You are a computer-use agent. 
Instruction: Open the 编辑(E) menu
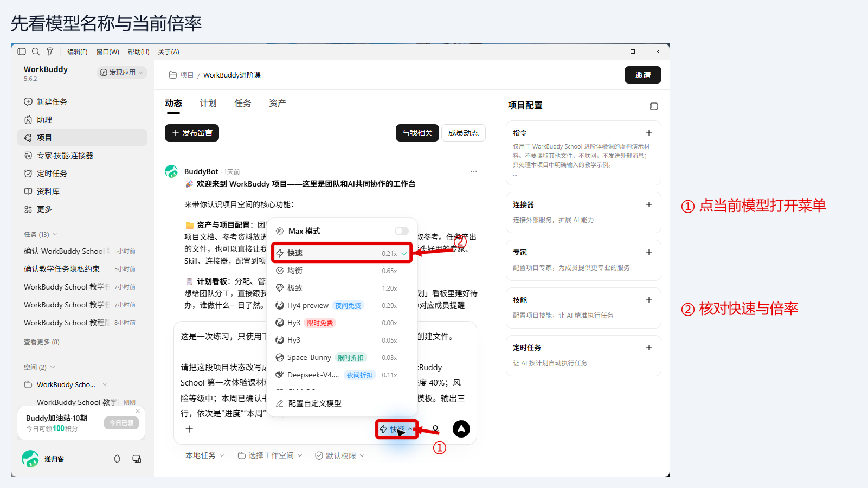78,52
